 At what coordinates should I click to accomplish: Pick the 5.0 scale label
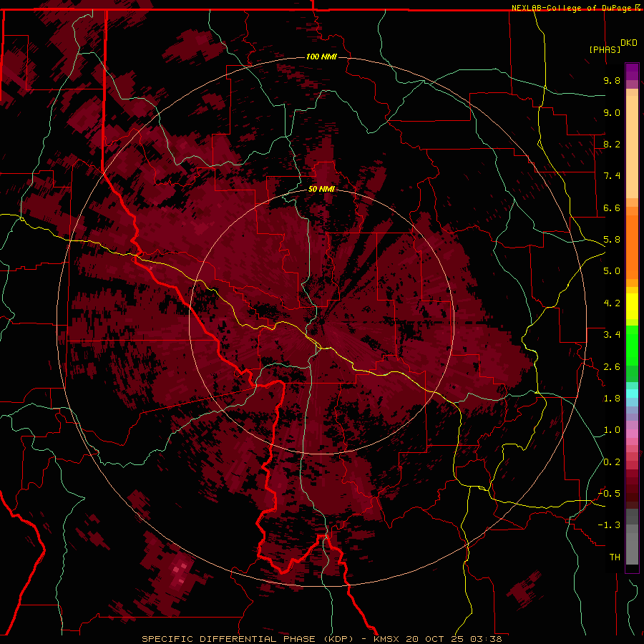click(612, 271)
